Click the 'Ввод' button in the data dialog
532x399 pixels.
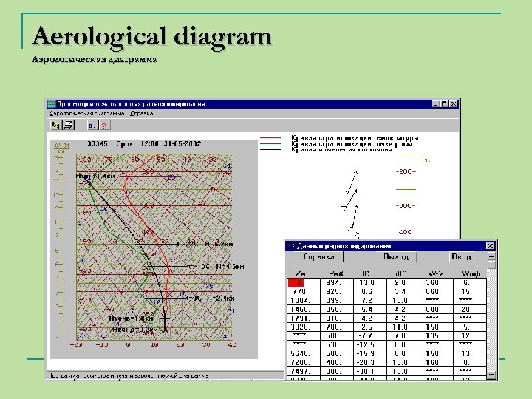coord(461,257)
